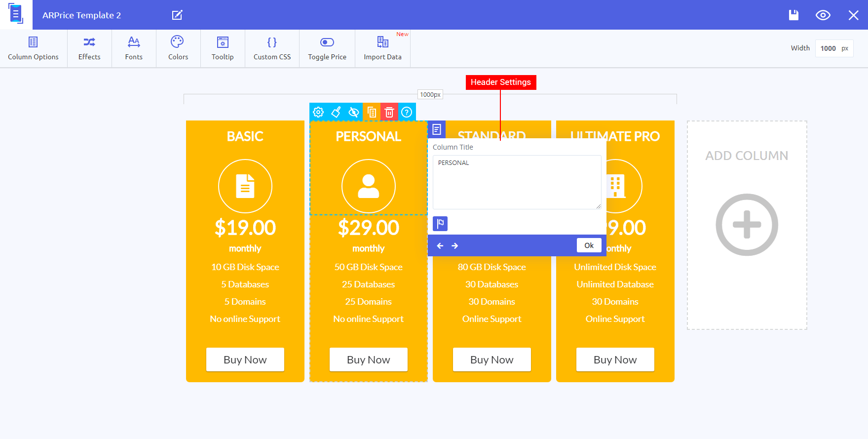Screen dimensions: 868x439
Task: Click the BASIC document circle icon
Action: [245, 186]
